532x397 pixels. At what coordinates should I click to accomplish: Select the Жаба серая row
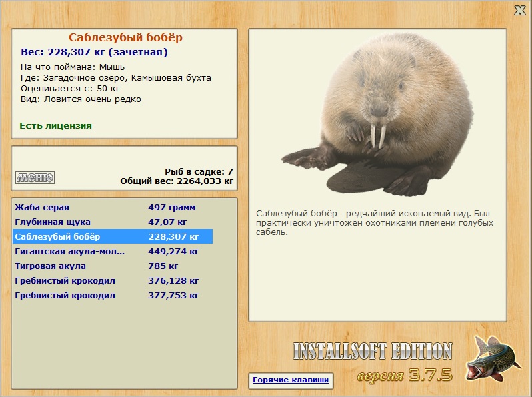[113, 207]
